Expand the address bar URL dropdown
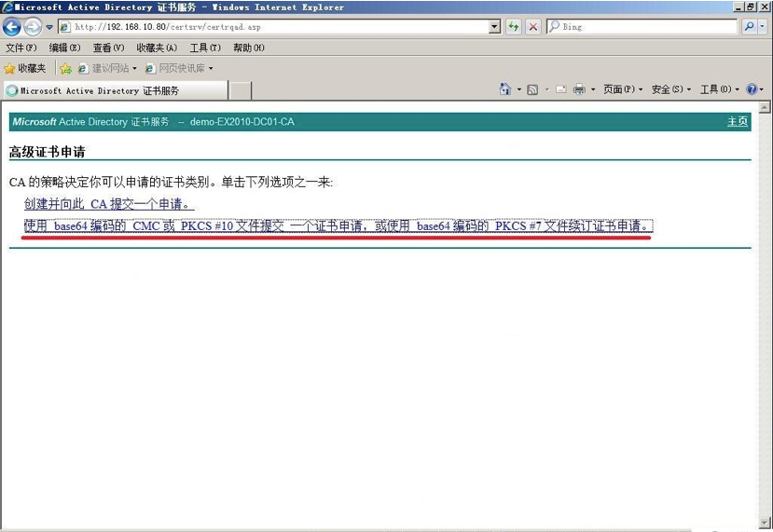The image size is (773, 532). coord(495,27)
